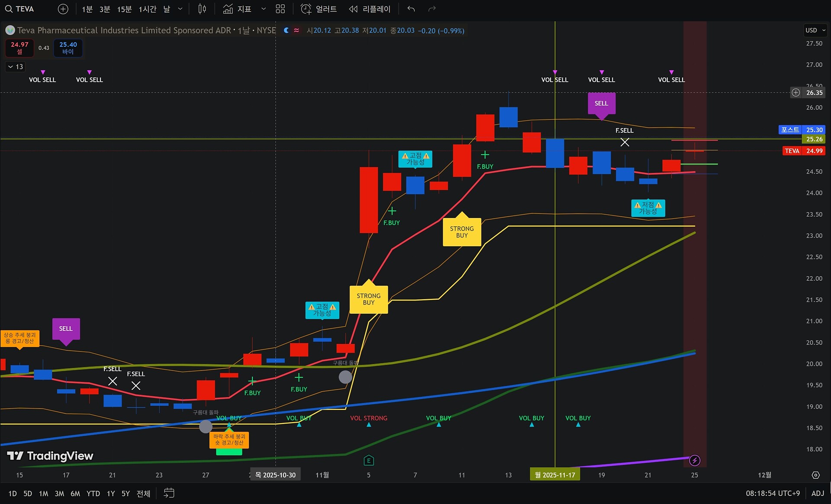Viewport: 831px width, 504px height.
Task: Expand the timeframe interval dropdown chevron
Action: click(180, 9)
